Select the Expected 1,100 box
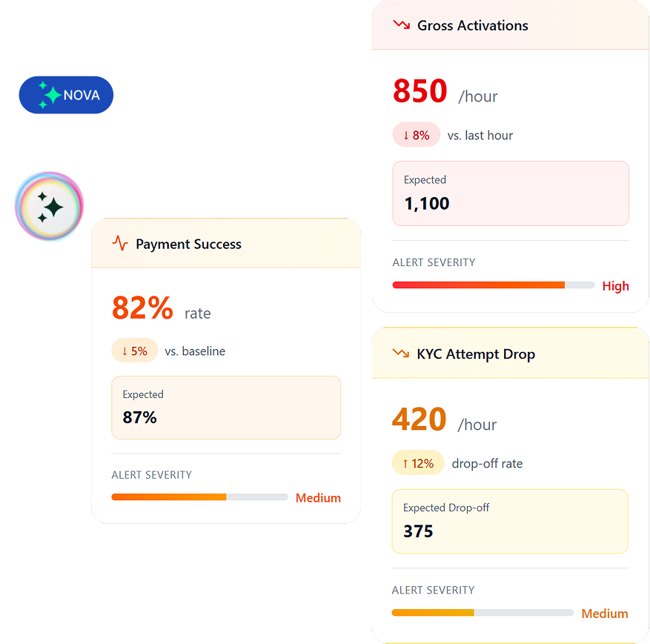The image size is (650, 644). tap(511, 193)
